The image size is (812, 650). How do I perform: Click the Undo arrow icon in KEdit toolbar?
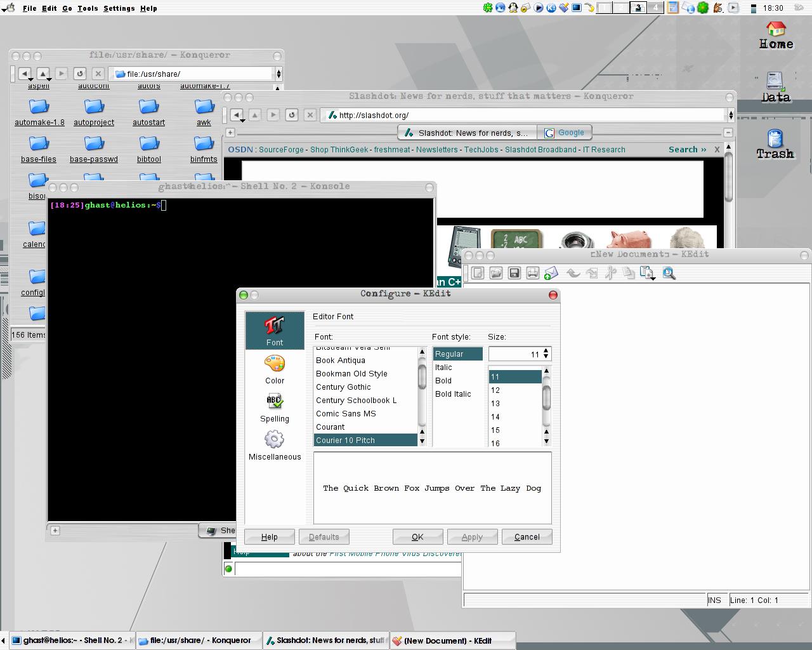coord(573,273)
